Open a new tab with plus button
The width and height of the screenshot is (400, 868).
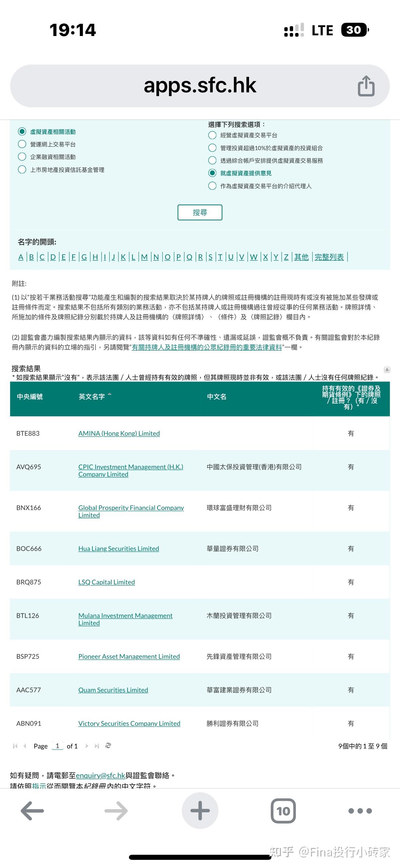(200, 811)
